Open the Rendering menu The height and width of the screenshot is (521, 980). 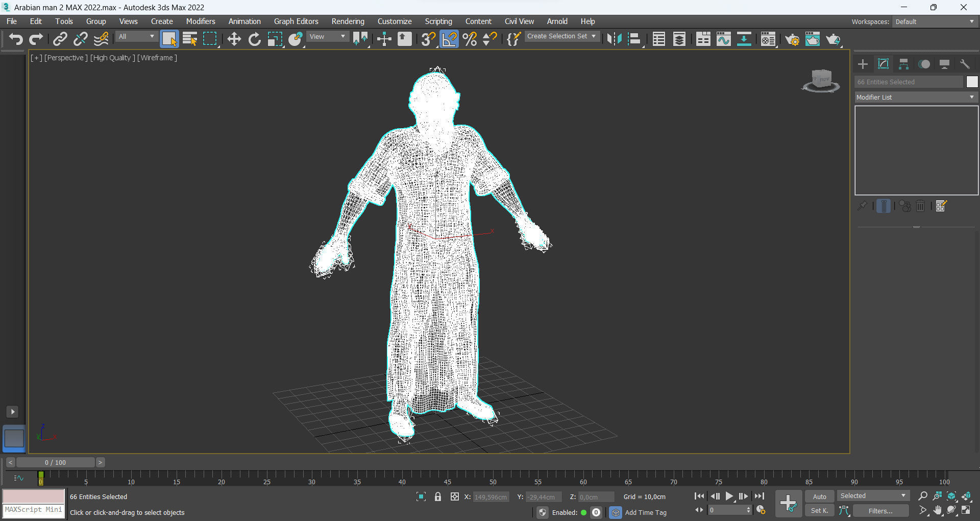348,21
